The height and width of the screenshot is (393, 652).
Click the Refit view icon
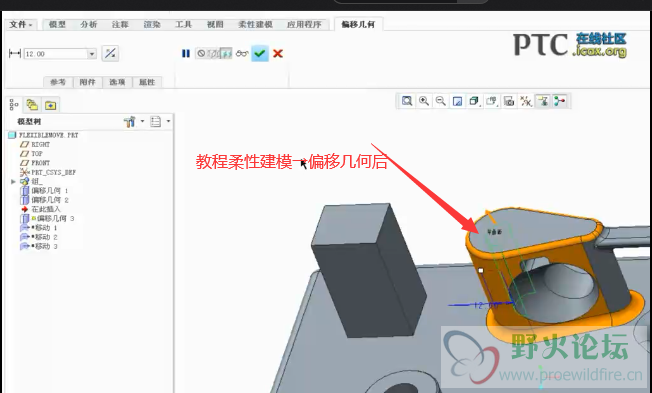(x=407, y=101)
